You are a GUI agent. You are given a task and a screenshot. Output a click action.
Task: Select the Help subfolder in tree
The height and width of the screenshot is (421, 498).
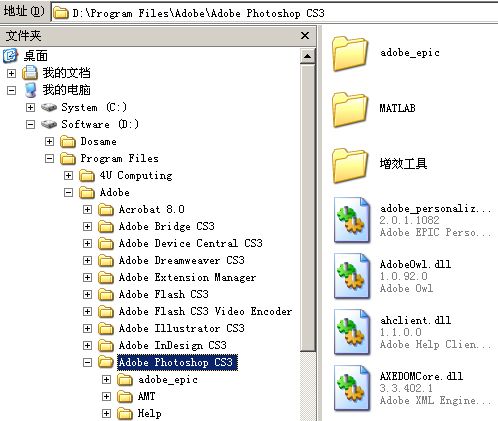tap(150, 414)
